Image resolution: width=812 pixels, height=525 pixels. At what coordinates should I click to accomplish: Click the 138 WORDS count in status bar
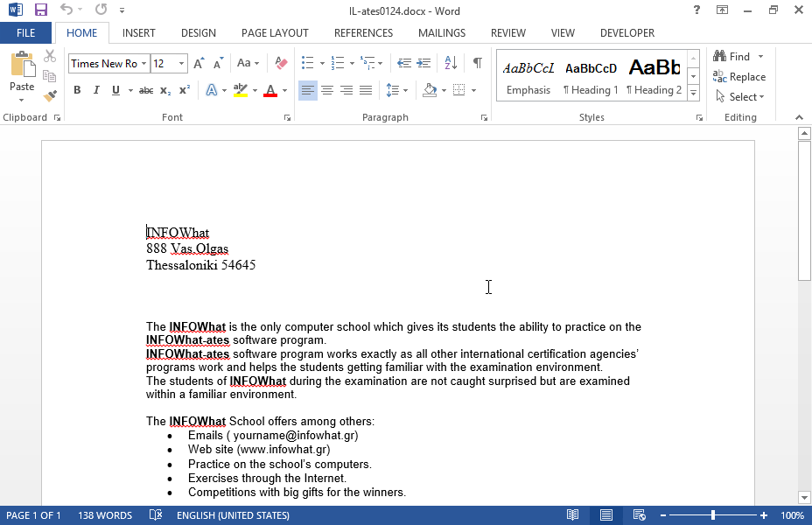tap(105, 515)
